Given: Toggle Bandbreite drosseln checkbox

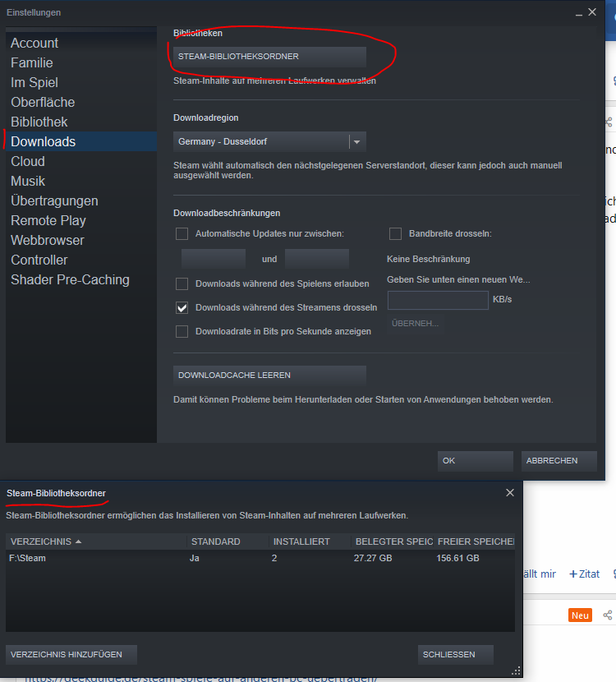Looking at the screenshot, I should tap(395, 233).
